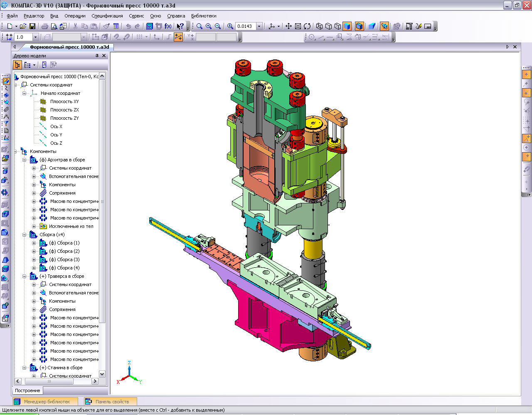
Task: Open the Библиотеки menu
Action: [x=204, y=16]
